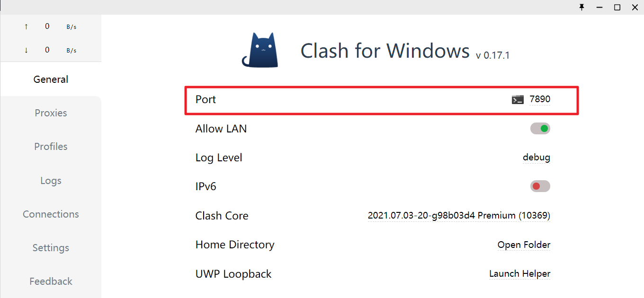Image resolution: width=644 pixels, height=298 pixels.
Task: Go to the Logs tab
Action: pos(51,181)
